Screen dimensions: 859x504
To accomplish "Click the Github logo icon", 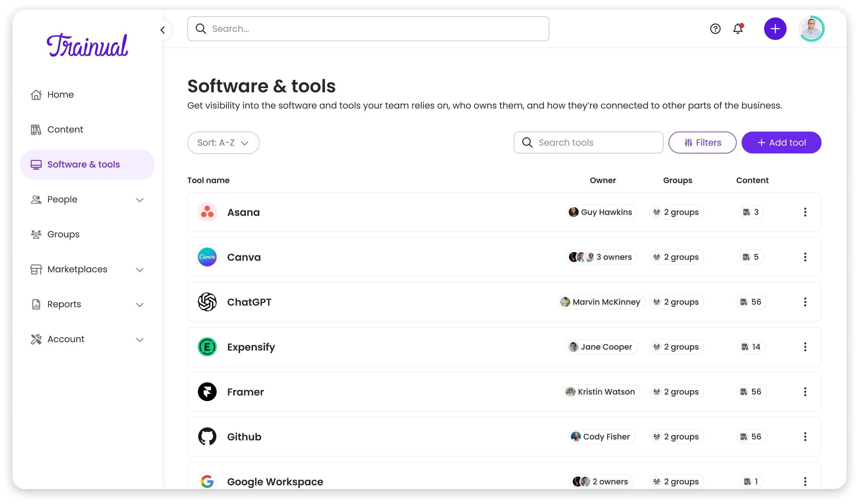I will coord(207,437).
